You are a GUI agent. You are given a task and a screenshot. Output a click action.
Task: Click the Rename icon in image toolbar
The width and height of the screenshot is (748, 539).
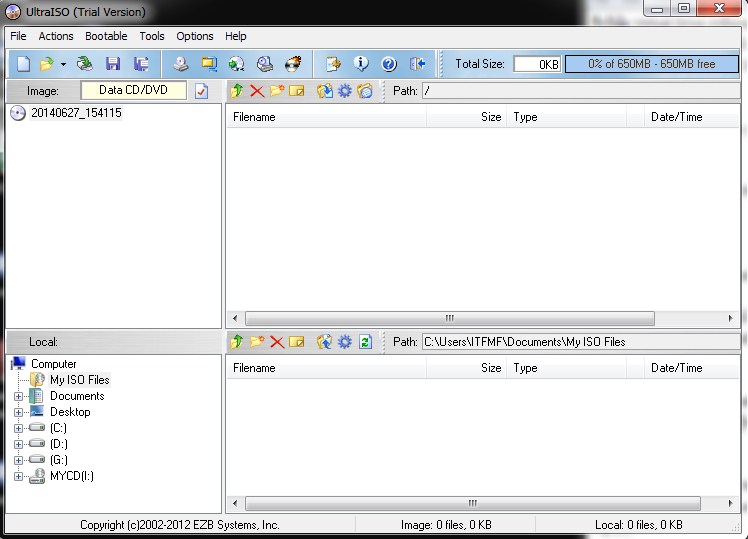point(297,91)
